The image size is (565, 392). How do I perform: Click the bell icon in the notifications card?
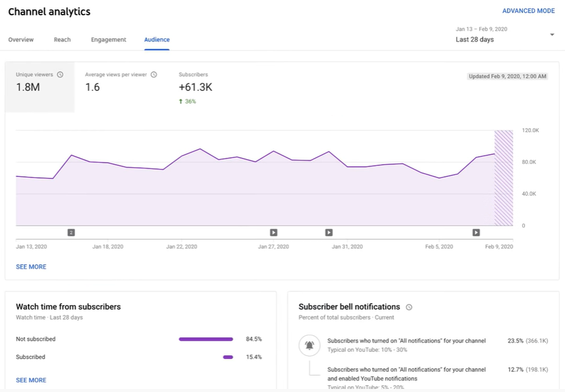click(x=309, y=345)
